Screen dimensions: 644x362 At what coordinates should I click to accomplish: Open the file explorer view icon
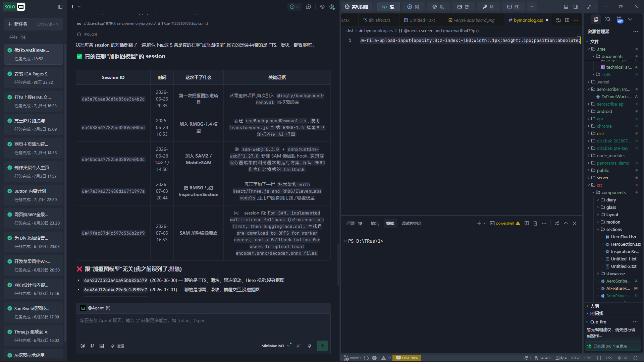click(596, 19)
